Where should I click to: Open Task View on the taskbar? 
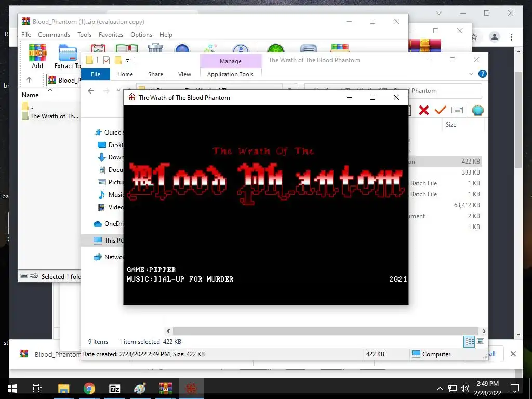point(37,389)
